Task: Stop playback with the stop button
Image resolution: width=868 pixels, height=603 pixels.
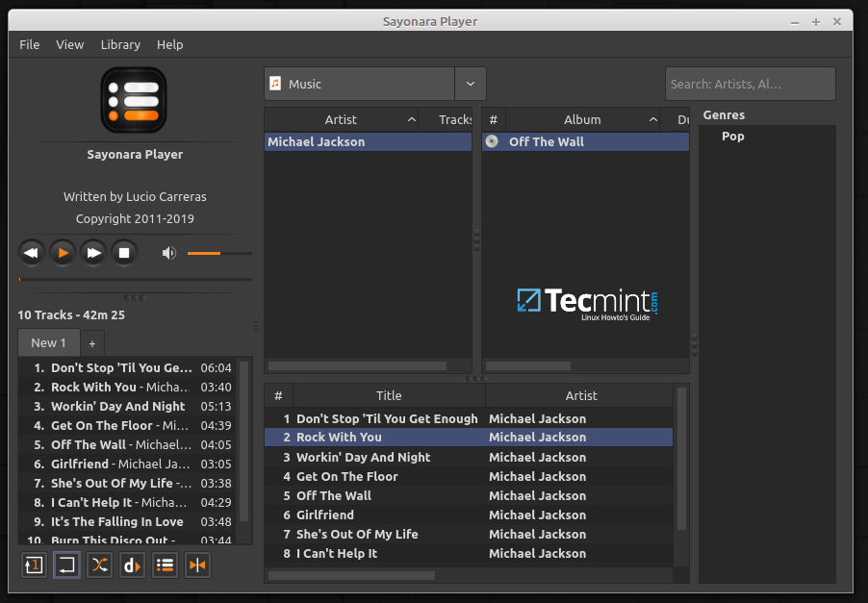Action: tap(124, 253)
